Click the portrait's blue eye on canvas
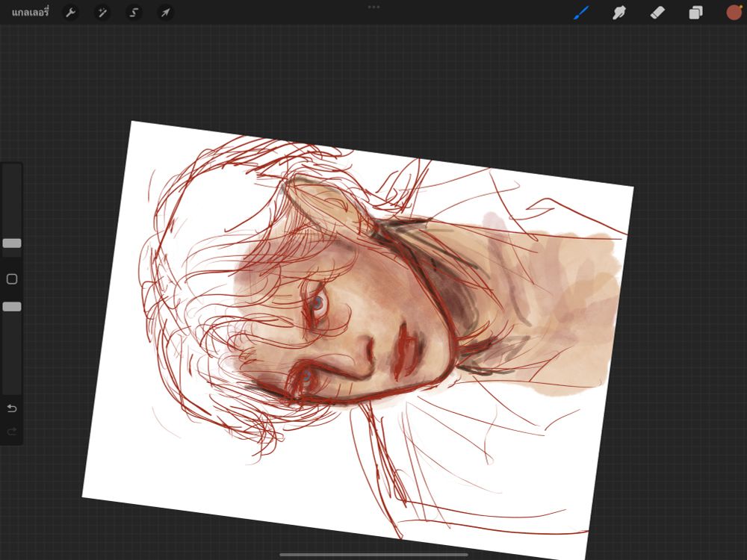Screen dimensions: 747x560 (317, 302)
